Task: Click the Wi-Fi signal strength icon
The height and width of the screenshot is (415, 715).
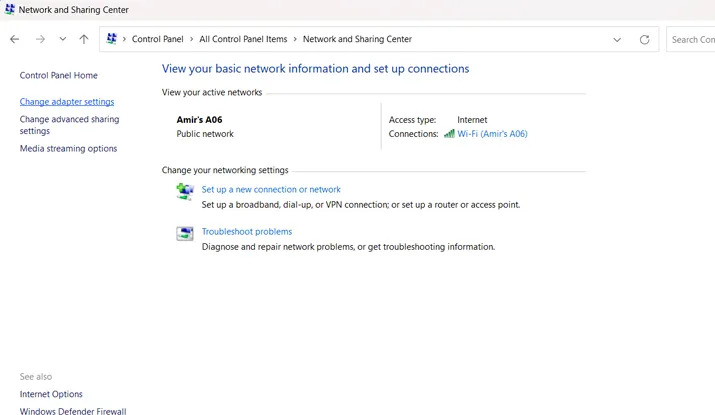Action: pyautogui.click(x=449, y=134)
